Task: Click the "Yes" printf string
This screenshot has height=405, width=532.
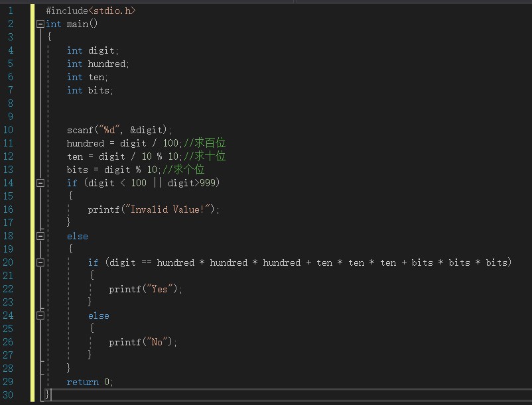Action: [159, 289]
